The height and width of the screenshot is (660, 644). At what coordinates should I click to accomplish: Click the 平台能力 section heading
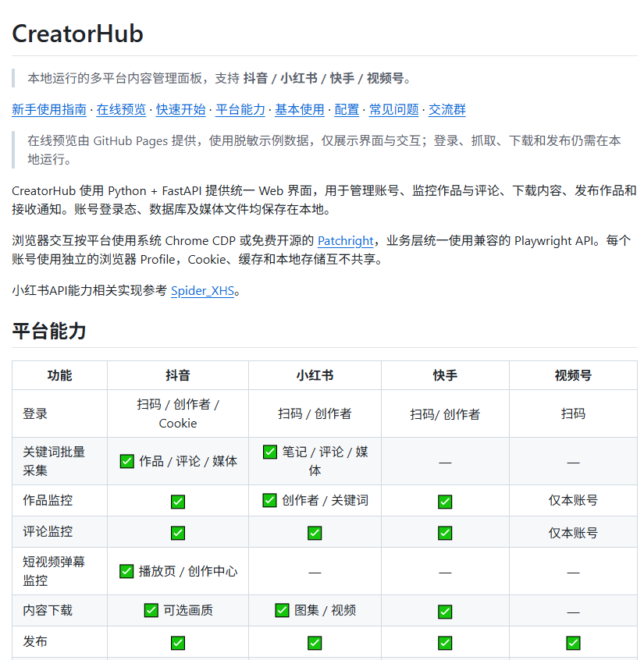49,331
